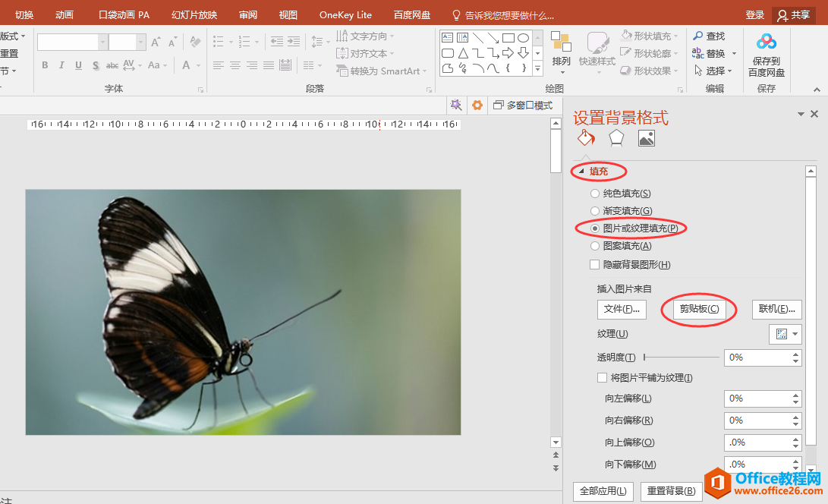This screenshot has height=504, width=828.
Task: Choose Gradient fill (渐变填充) option
Action: click(x=595, y=211)
